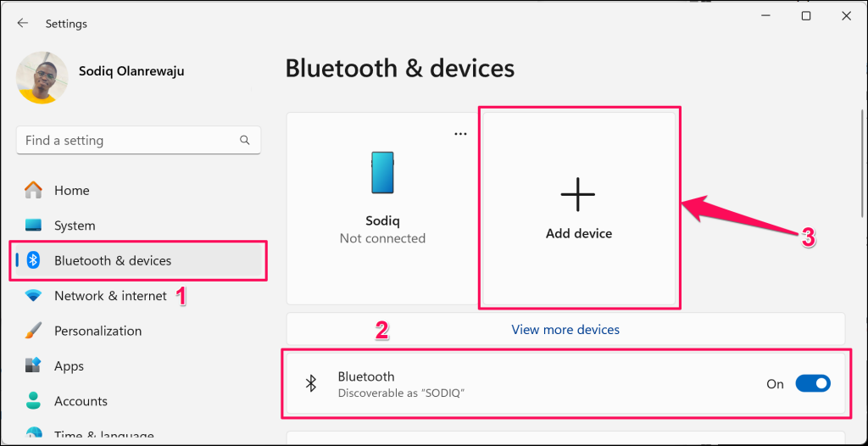Click the Home house icon
Screen dimensions: 868x446
click(x=34, y=191)
